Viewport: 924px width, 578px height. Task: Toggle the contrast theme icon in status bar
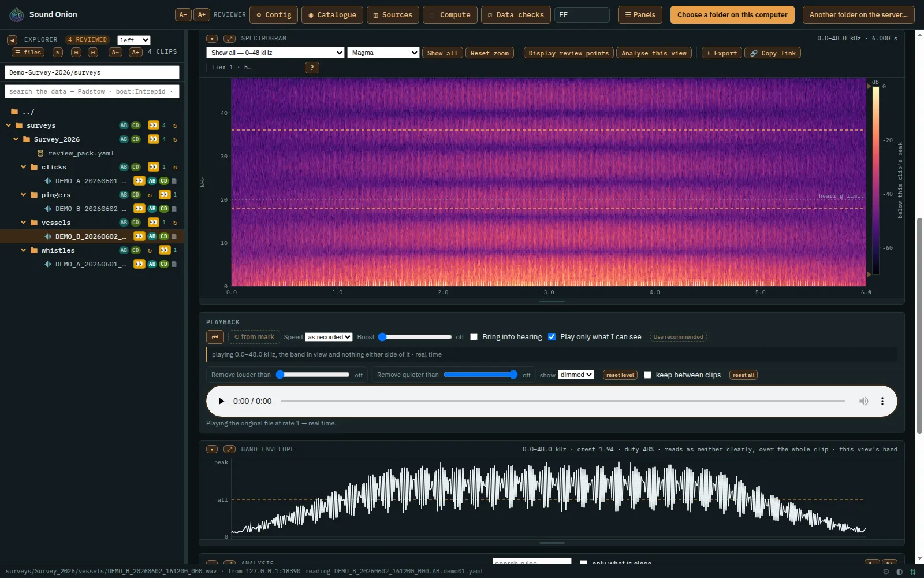[x=899, y=572]
